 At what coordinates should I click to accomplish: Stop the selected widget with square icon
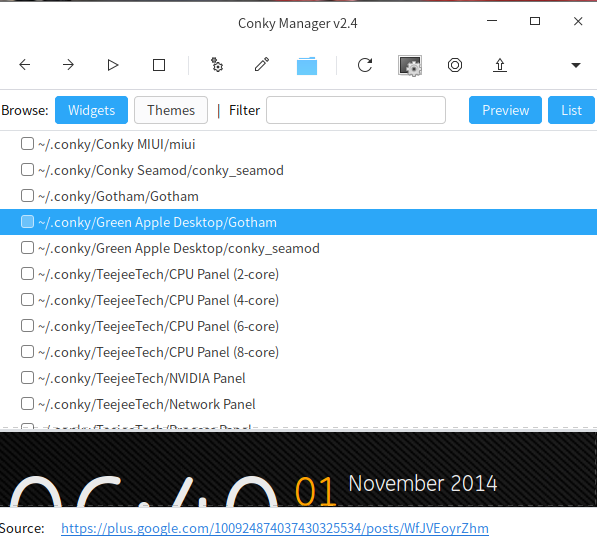[159, 65]
